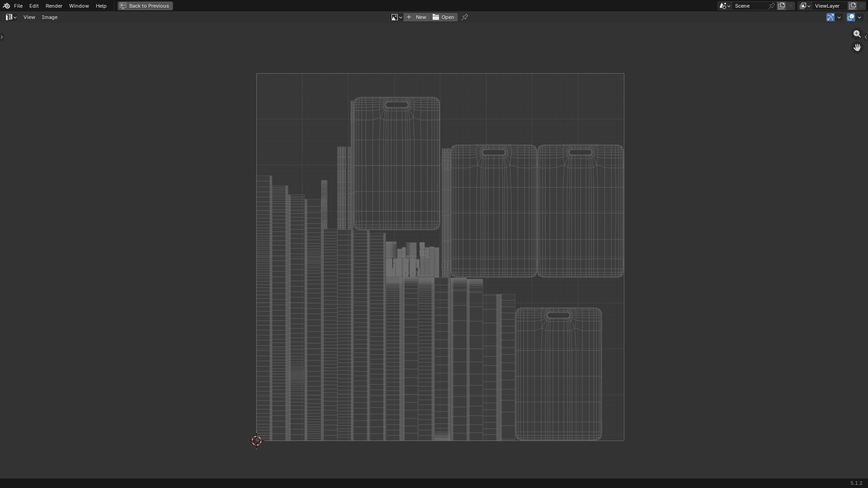Open the editor type dropdown
This screenshot has width=868, height=488.
click(x=11, y=17)
